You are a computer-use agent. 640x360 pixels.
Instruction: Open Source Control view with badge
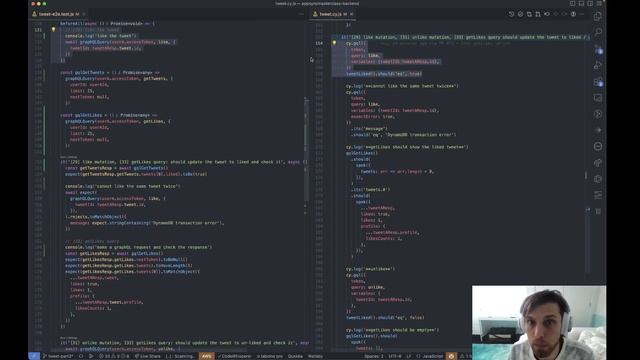click(x=598, y=49)
